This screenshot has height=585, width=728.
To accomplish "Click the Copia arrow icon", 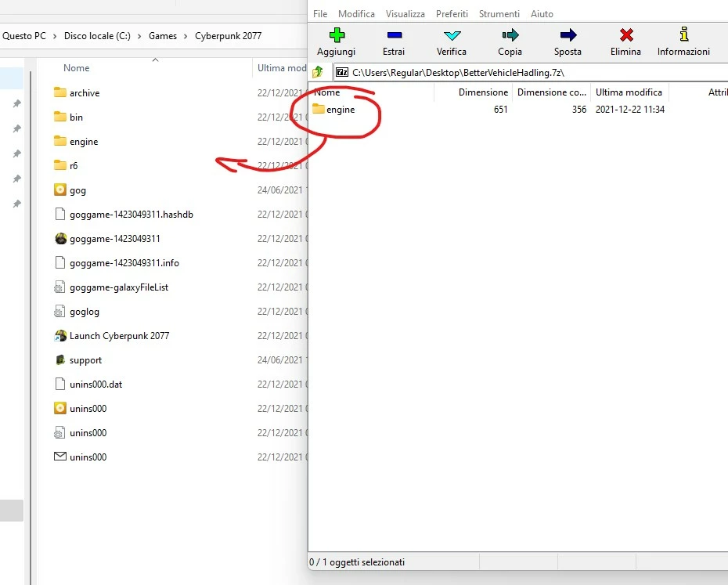I will [x=510, y=35].
